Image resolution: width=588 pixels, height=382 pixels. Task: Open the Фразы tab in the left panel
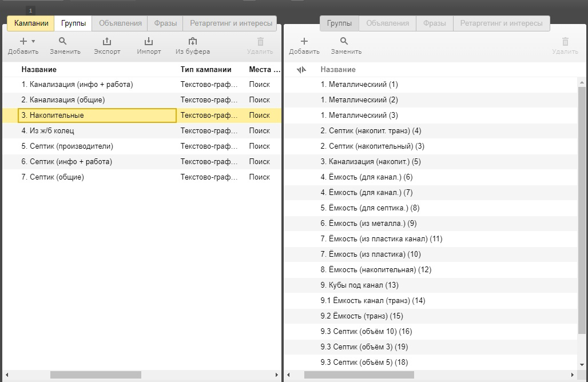tap(165, 23)
